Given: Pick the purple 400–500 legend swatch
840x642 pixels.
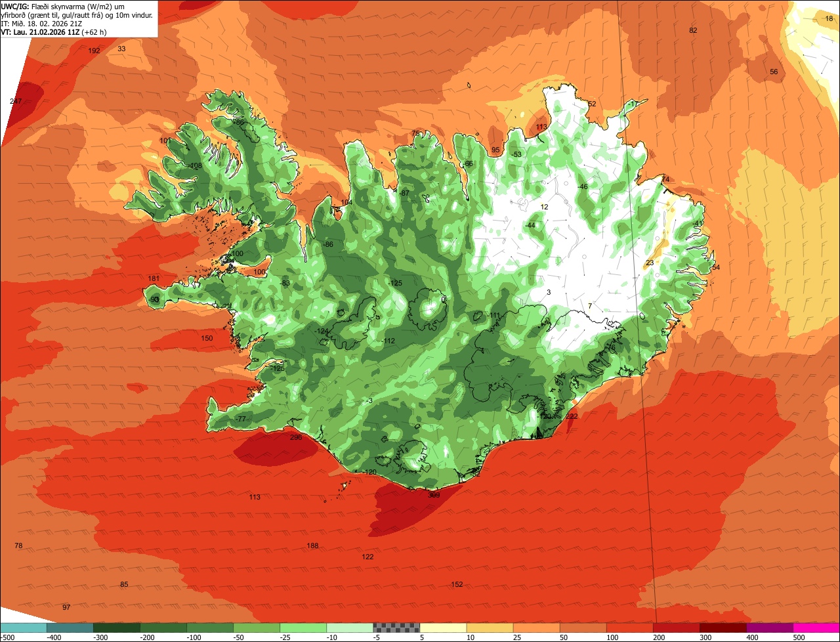Looking at the screenshot, I should point(770,628).
